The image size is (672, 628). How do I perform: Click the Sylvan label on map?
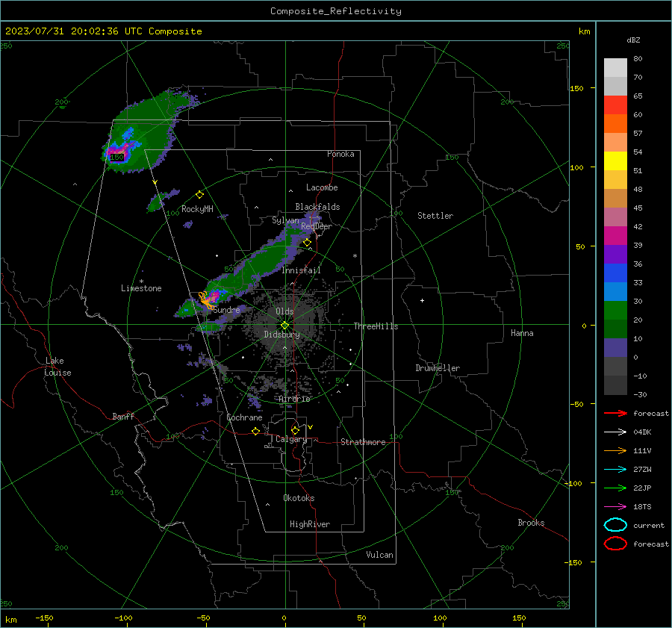(285, 220)
